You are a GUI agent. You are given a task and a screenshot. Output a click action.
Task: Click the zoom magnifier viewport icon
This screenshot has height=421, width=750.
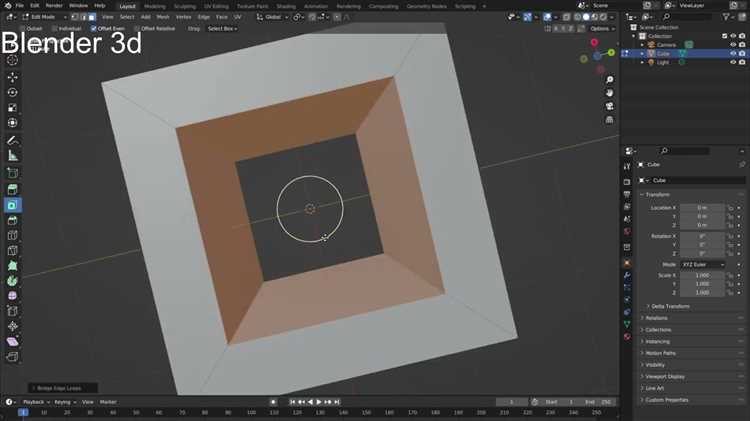click(609, 79)
